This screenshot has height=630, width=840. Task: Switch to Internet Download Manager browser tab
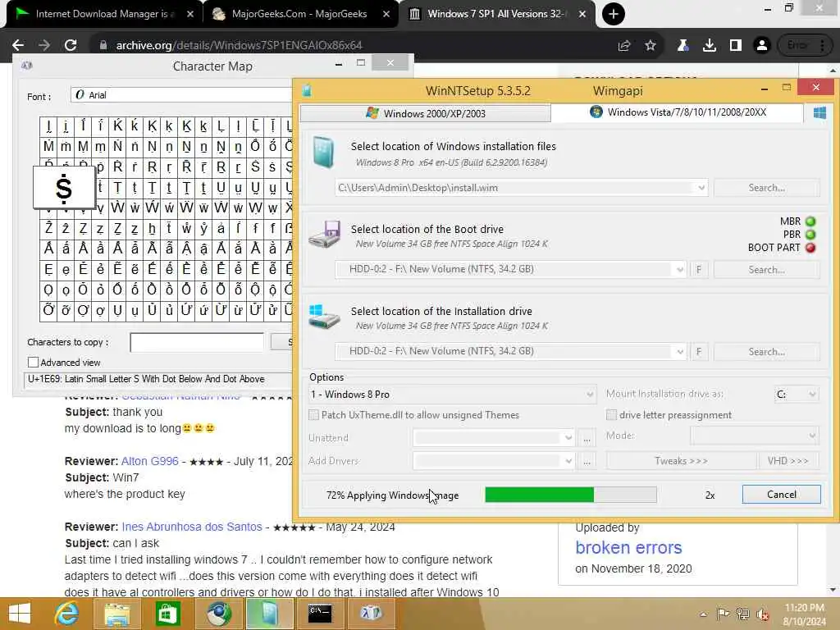tap(104, 14)
